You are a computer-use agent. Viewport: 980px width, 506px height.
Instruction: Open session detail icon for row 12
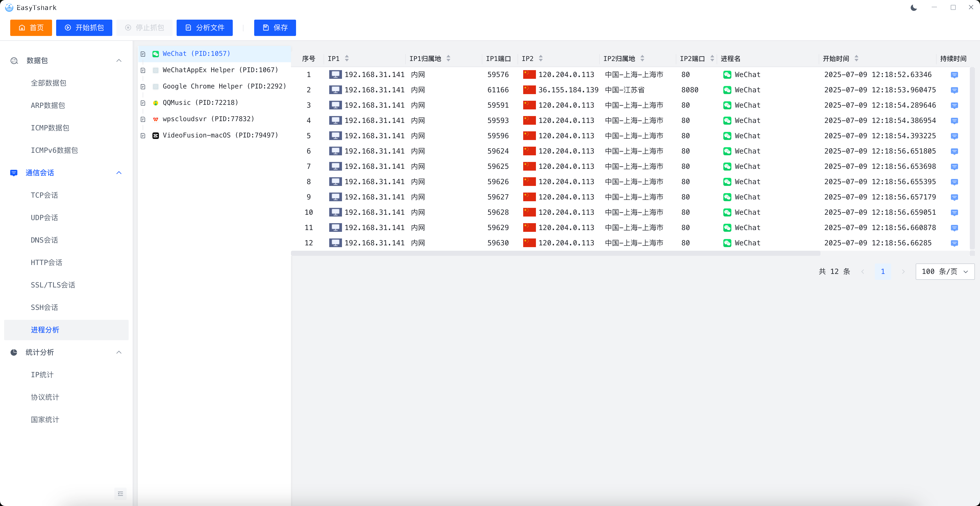tap(954, 243)
